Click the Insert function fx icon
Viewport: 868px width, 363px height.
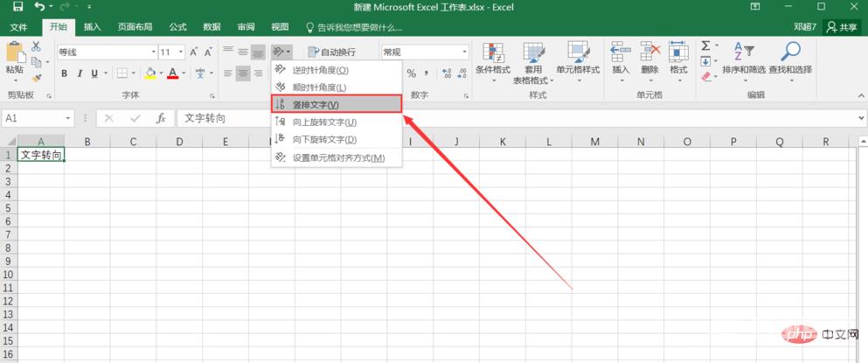161,118
